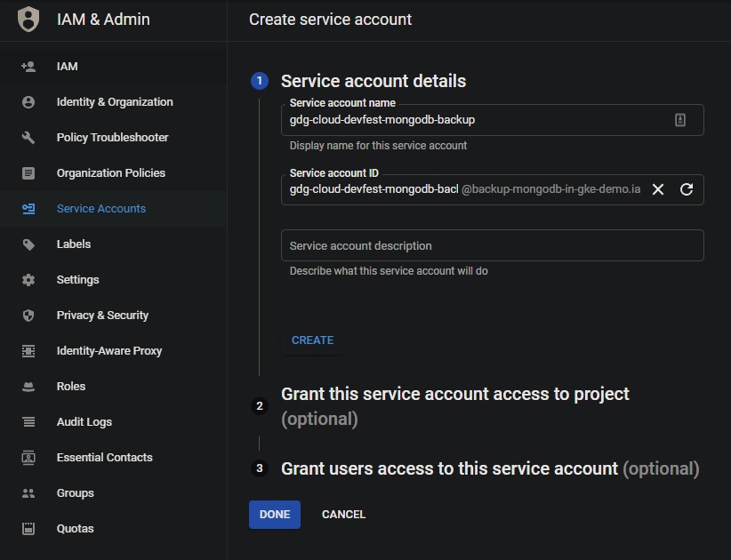Clear the Service account ID with X icon

658,189
